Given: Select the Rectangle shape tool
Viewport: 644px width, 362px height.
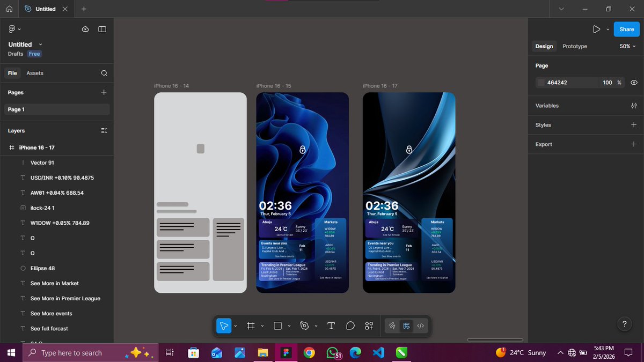Looking at the screenshot, I should [277, 326].
